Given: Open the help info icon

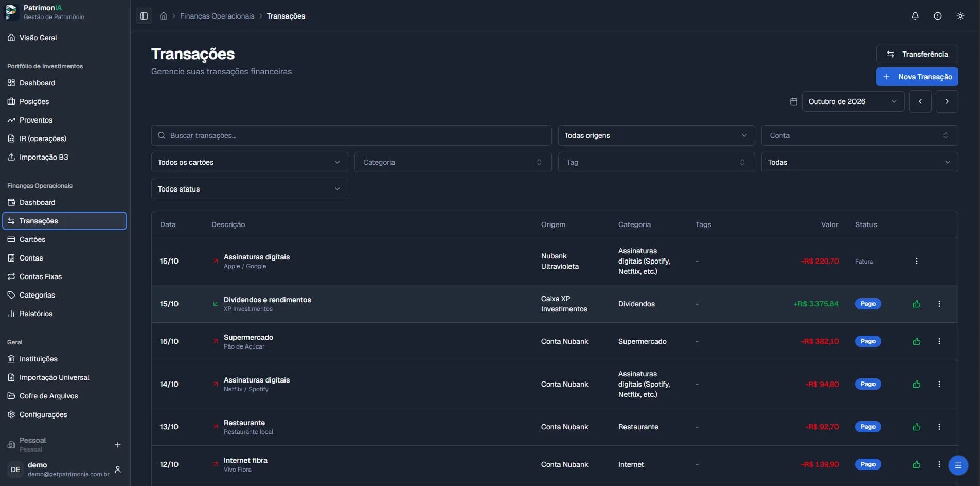Looking at the screenshot, I should coord(937,16).
